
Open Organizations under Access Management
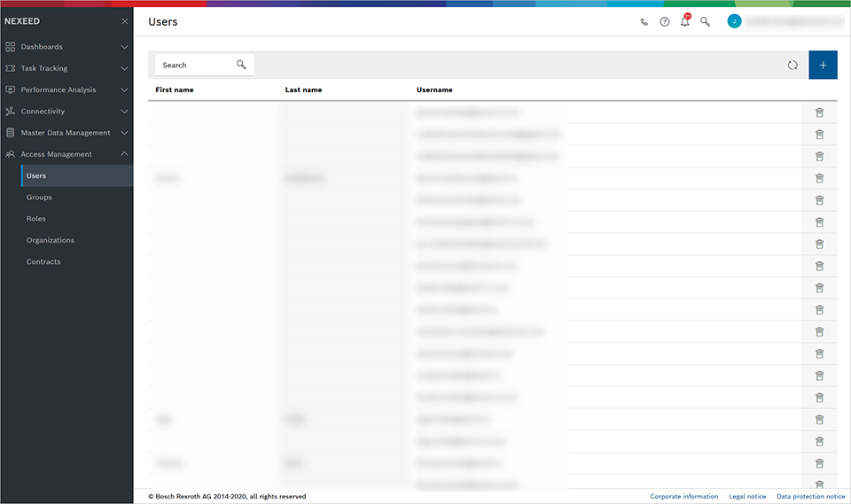(x=50, y=240)
